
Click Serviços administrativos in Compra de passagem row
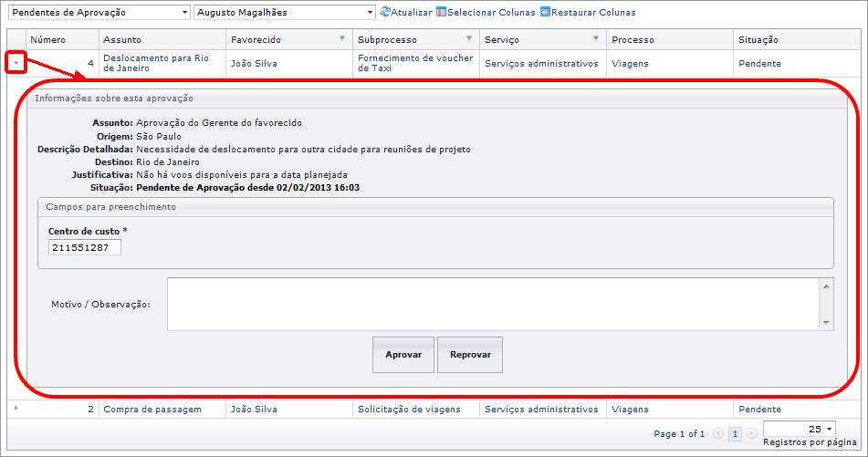tap(541, 410)
